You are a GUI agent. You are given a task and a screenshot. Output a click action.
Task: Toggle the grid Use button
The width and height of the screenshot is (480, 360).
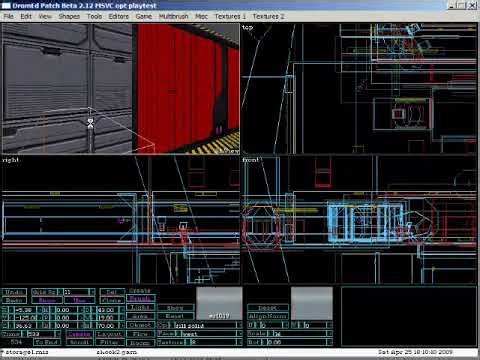click(x=80, y=300)
